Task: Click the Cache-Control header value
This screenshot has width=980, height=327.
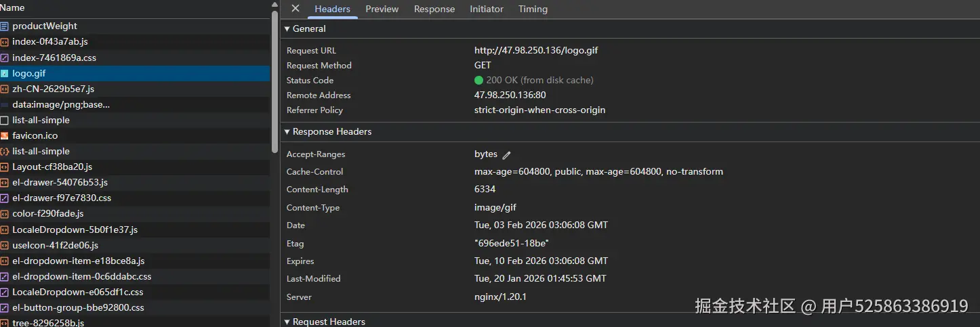Action: 598,171
